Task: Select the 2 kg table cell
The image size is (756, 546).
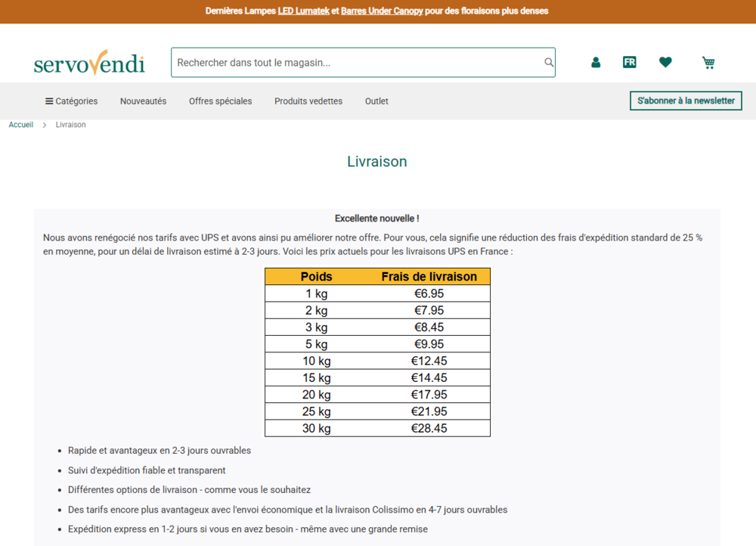Action: (316, 310)
